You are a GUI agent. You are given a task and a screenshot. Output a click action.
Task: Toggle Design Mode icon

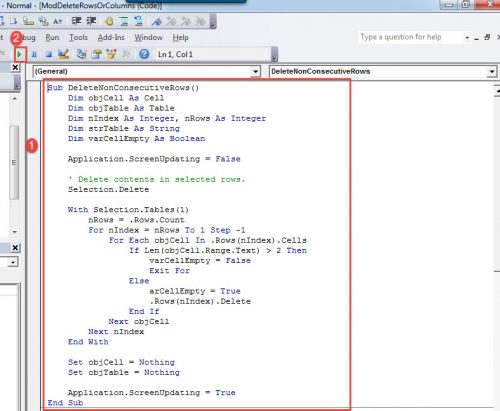[x=63, y=54]
